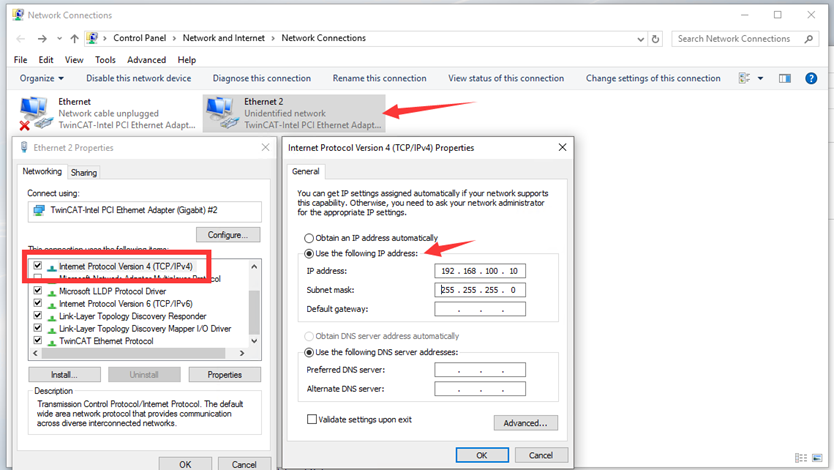
Task: Click OK in Ethernet 2 Properties
Action: pos(185,464)
